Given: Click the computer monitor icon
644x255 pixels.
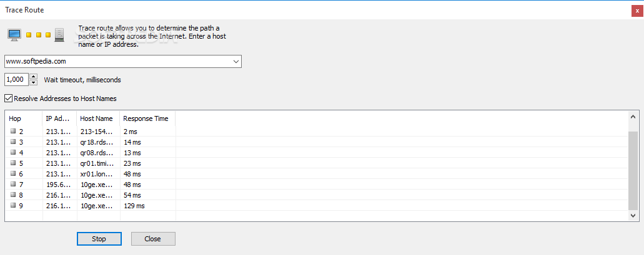Looking at the screenshot, I should (x=15, y=34).
